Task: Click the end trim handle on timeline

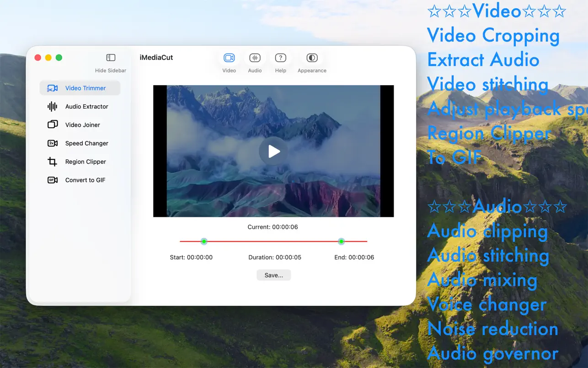Action: 341,241
